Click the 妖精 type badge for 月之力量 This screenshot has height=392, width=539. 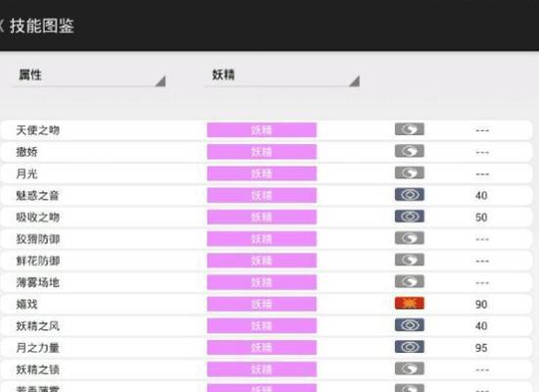point(262,348)
